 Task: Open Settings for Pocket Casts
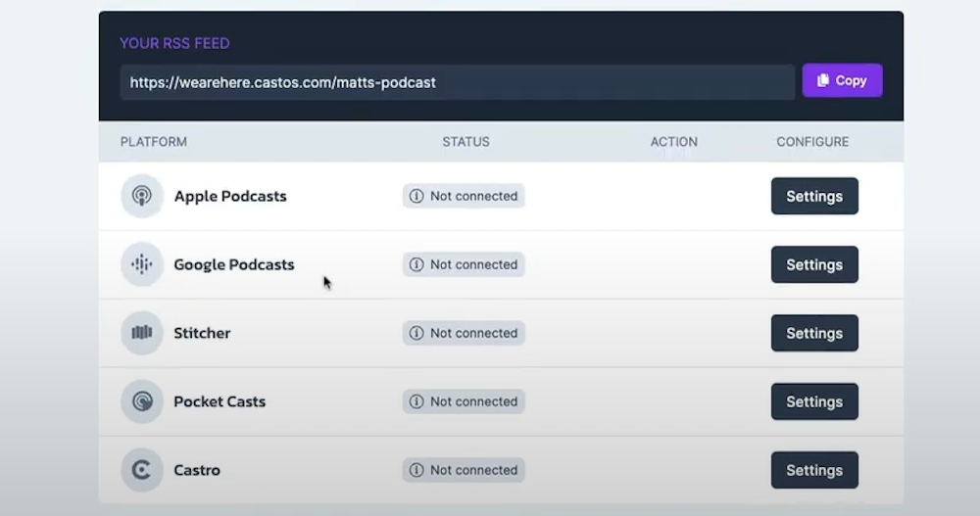814,401
